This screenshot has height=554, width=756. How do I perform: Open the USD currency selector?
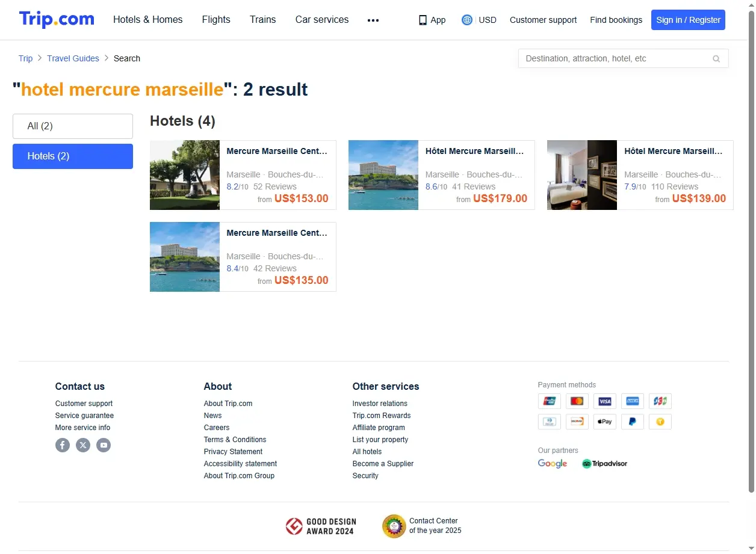[488, 20]
